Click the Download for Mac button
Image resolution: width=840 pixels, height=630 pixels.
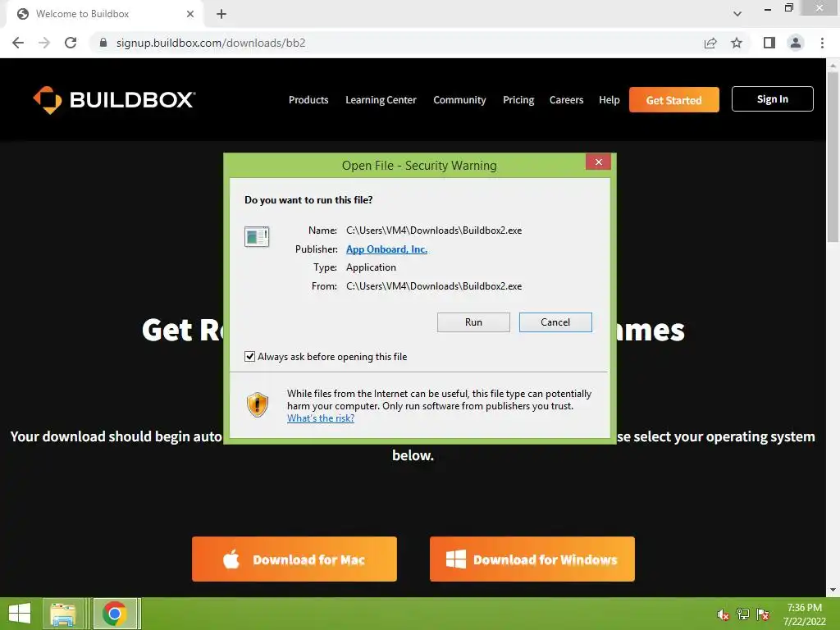pyautogui.click(x=294, y=559)
